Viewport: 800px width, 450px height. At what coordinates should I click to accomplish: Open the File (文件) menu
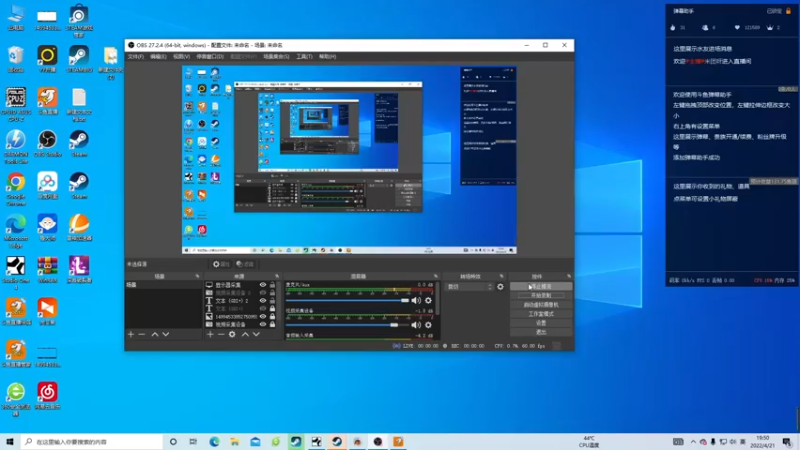(x=136, y=57)
